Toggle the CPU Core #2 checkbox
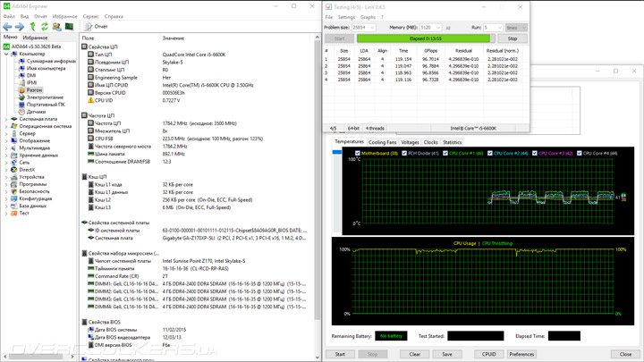This screenshot has width=644, height=362. coord(489,153)
